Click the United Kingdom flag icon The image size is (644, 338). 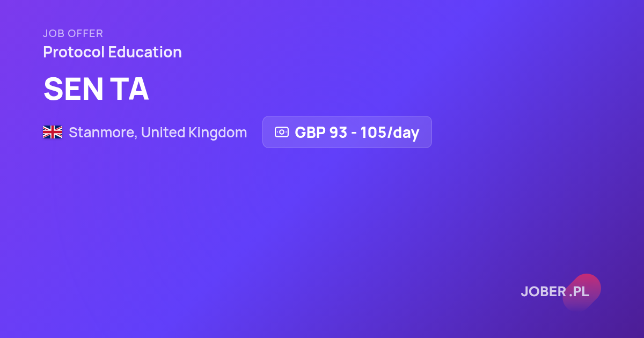[53, 132]
